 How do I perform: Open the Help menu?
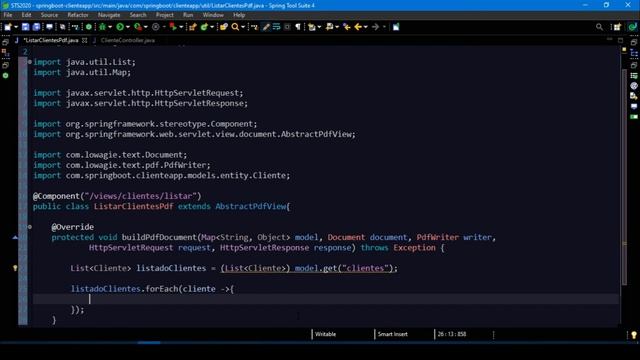coord(239,15)
